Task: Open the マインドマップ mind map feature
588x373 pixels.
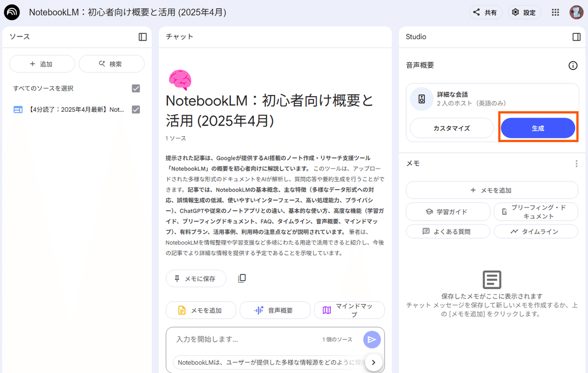Action: pos(349,310)
